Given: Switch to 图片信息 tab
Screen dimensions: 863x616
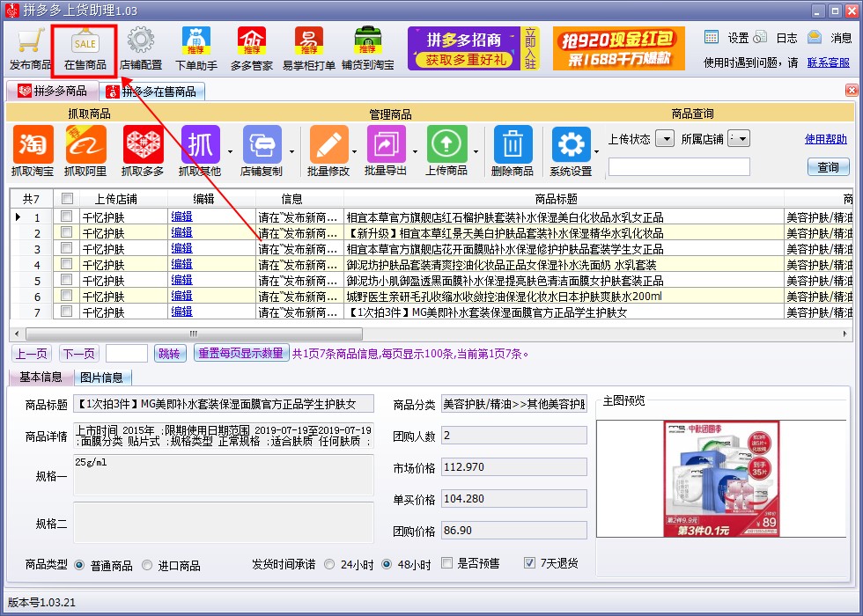Looking at the screenshot, I should [x=102, y=378].
